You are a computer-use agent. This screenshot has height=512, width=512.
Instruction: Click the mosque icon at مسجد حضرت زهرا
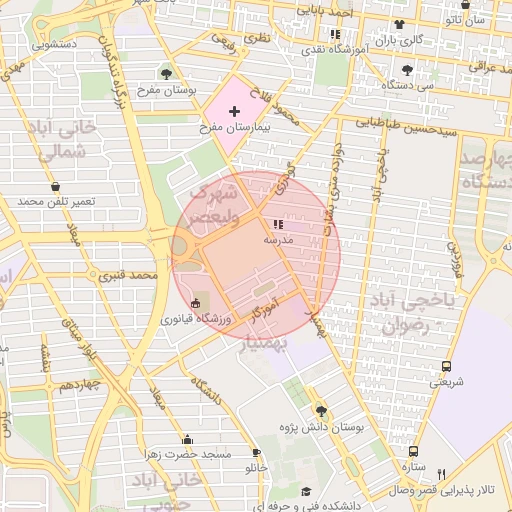(188, 440)
